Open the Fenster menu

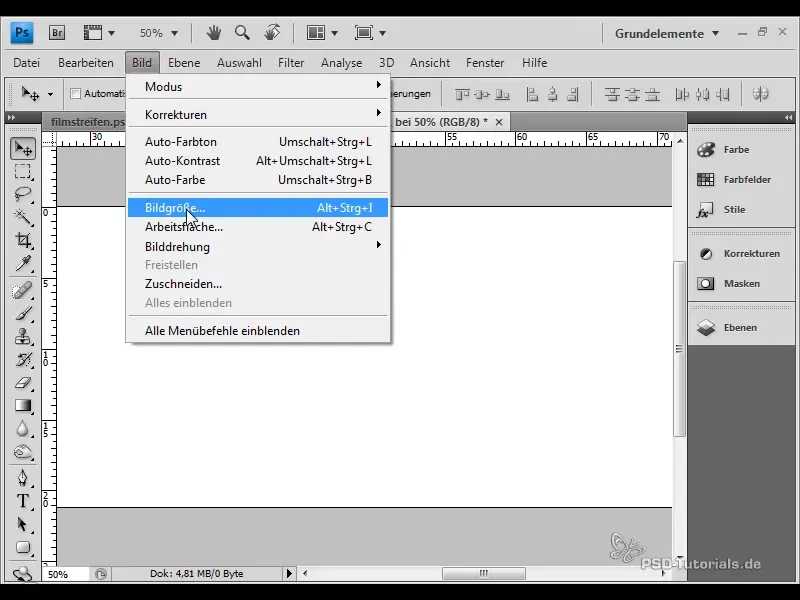tap(485, 63)
